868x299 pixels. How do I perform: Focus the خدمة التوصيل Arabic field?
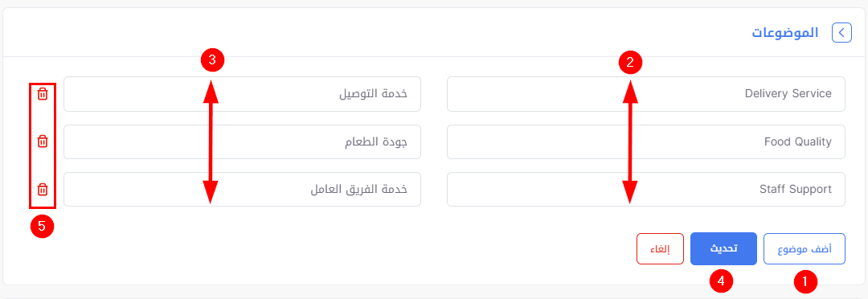tap(243, 94)
